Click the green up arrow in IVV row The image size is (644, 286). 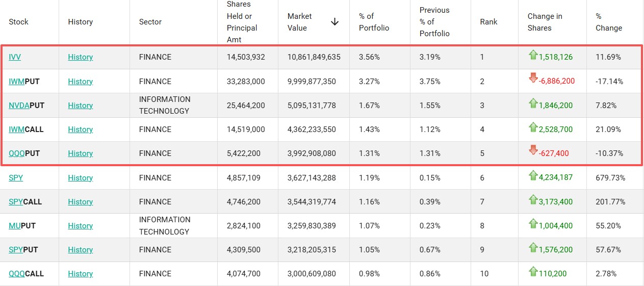pos(533,55)
